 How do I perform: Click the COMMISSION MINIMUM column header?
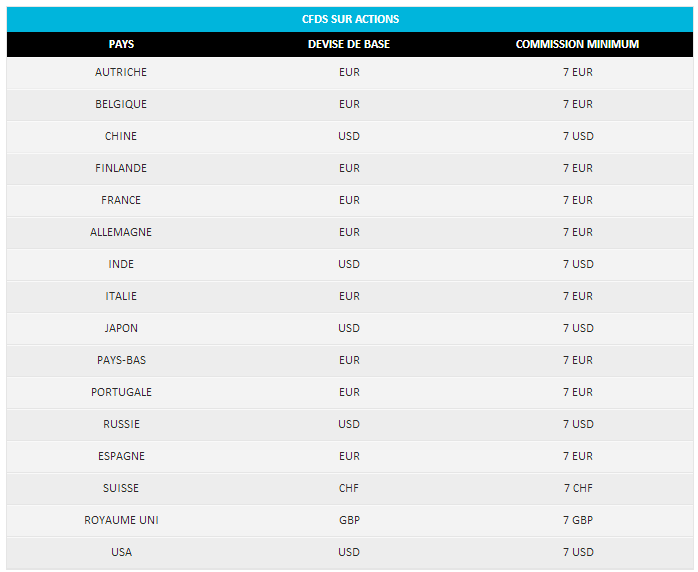click(x=577, y=44)
